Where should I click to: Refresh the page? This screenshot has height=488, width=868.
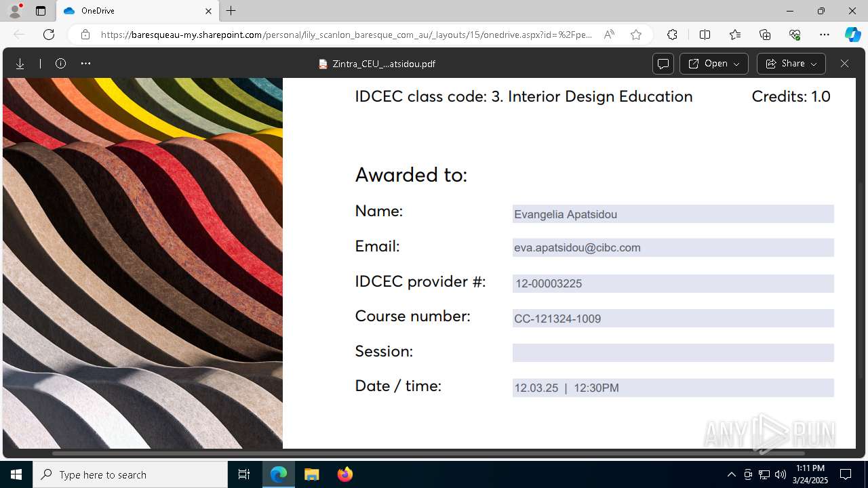[x=49, y=35]
